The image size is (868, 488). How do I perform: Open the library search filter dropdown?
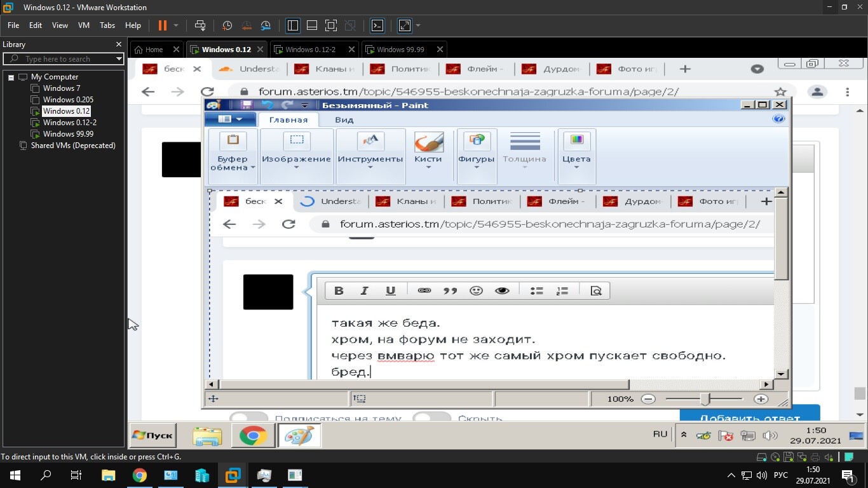118,58
